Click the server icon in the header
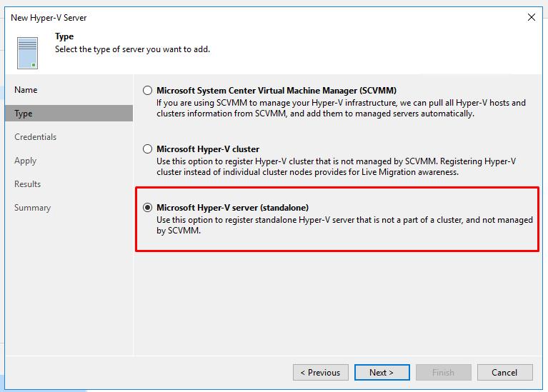 coord(27,53)
